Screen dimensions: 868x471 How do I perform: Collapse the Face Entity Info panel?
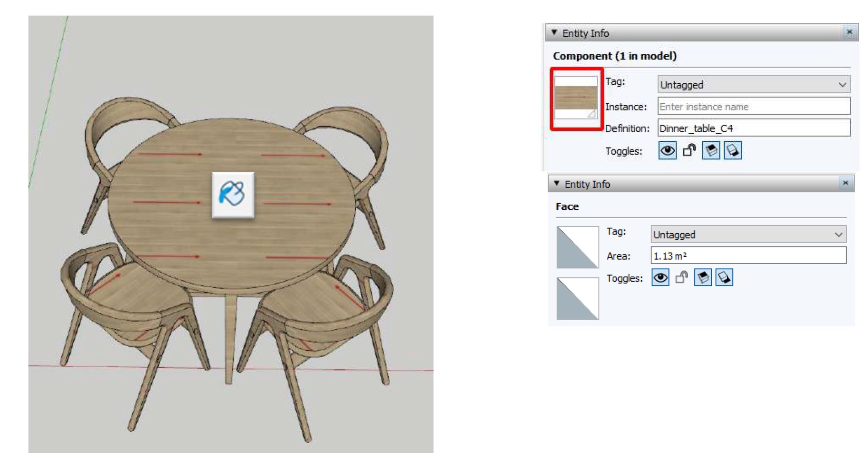pos(556,183)
